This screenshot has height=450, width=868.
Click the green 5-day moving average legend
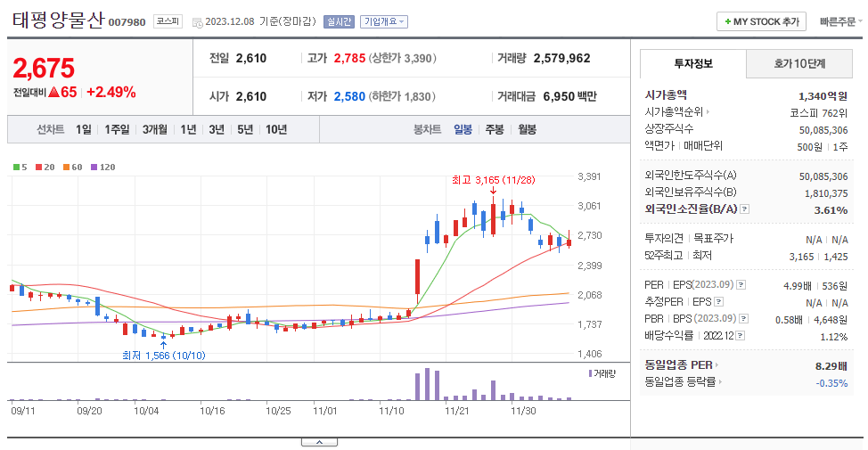(x=20, y=168)
